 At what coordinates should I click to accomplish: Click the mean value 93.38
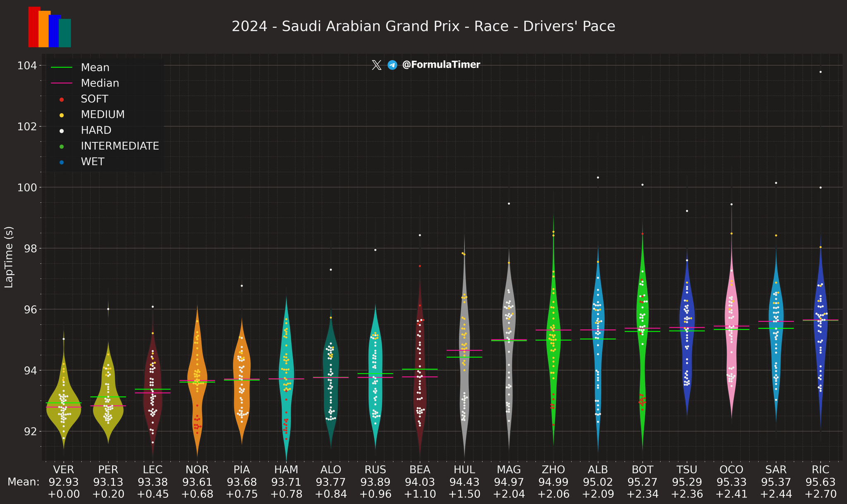pos(153,482)
